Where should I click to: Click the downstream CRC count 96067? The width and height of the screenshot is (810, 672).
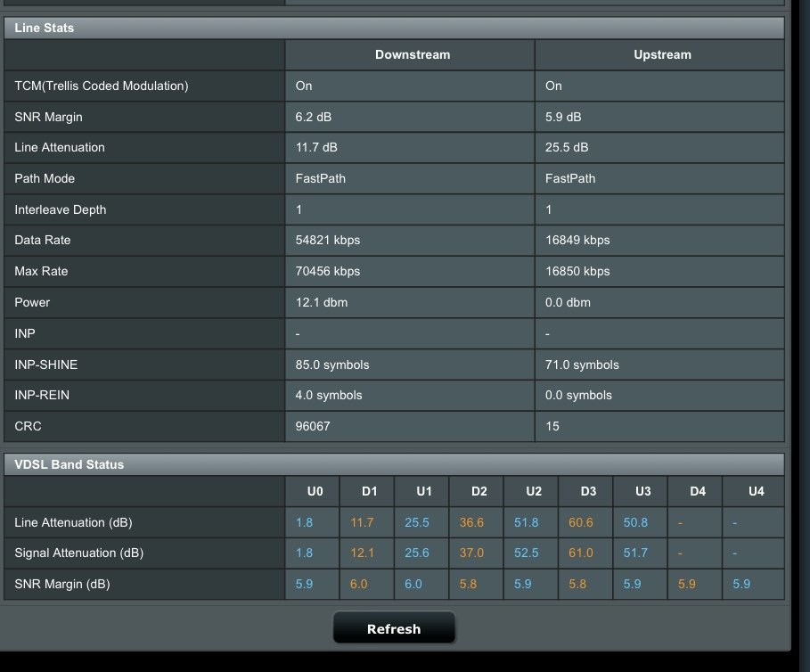pos(313,426)
